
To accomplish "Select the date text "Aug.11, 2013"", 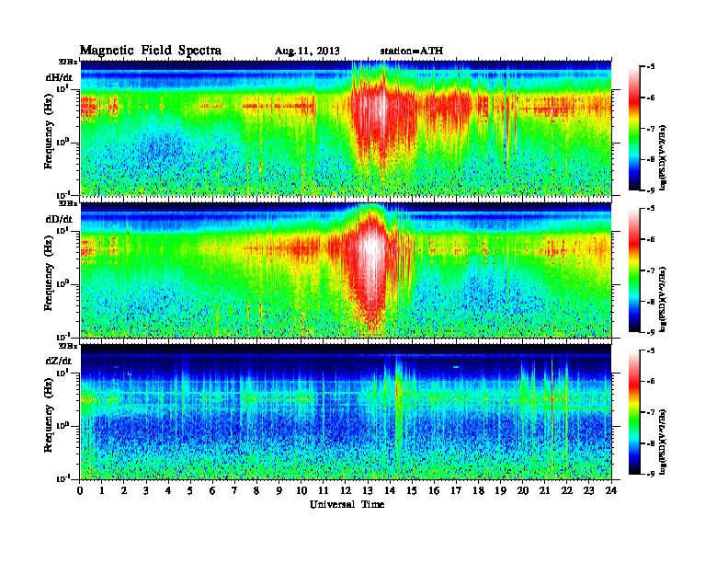I will tap(307, 51).
